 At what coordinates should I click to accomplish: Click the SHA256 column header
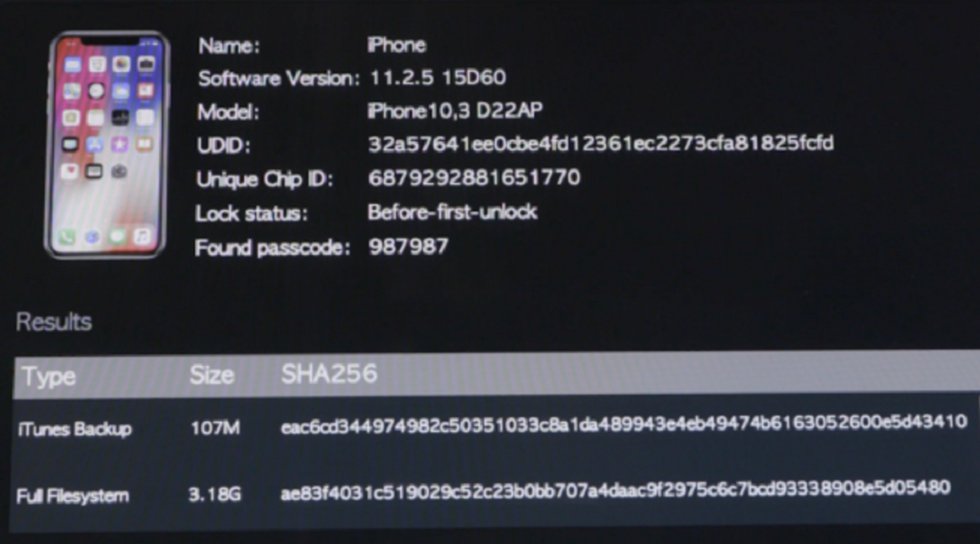(x=329, y=374)
